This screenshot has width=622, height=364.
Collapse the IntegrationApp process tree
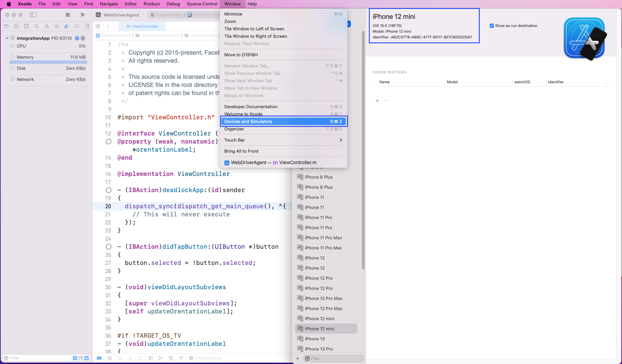pyautogui.click(x=7, y=38)
